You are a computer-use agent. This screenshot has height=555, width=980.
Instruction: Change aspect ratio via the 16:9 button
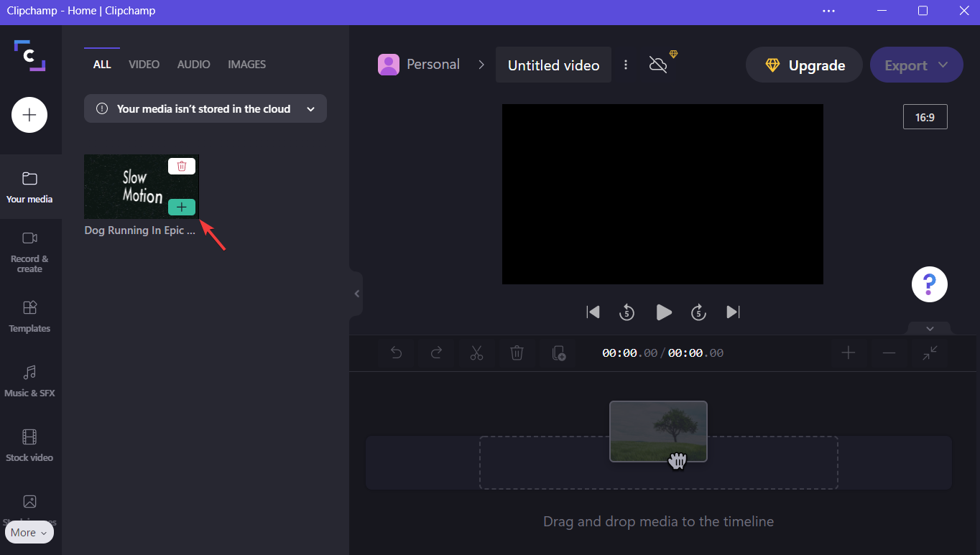click(x=925, y=116)
